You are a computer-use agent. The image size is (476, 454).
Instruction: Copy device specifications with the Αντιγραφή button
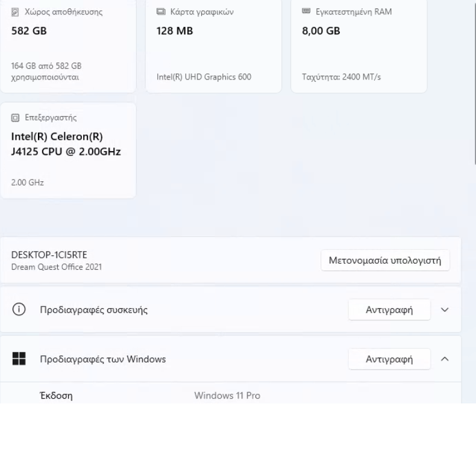(x=389, y=310)
